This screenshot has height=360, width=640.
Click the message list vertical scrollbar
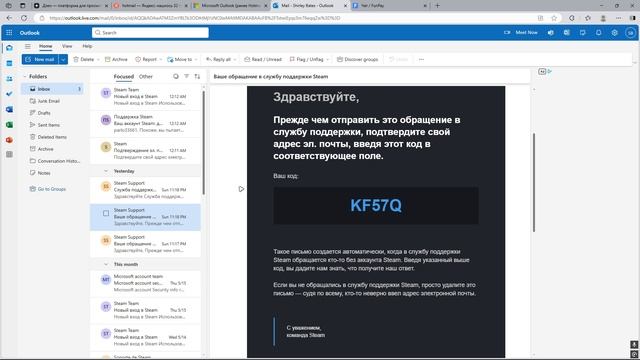pyautogui.click(x=203, y=143)
